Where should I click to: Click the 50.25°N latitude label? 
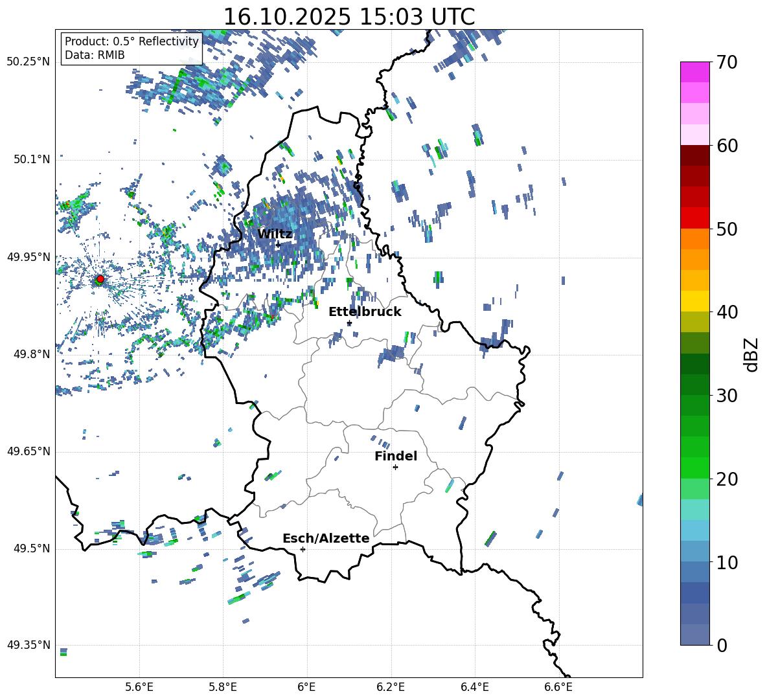click(x=29, y=62)
